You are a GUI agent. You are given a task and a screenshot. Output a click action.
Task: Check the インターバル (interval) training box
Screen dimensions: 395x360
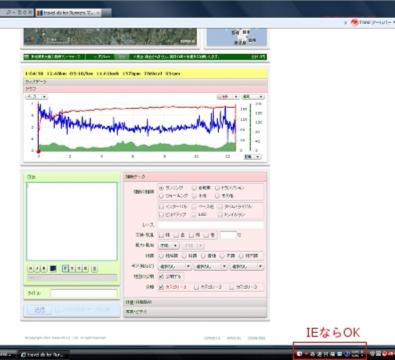click(x=162, y=207)
